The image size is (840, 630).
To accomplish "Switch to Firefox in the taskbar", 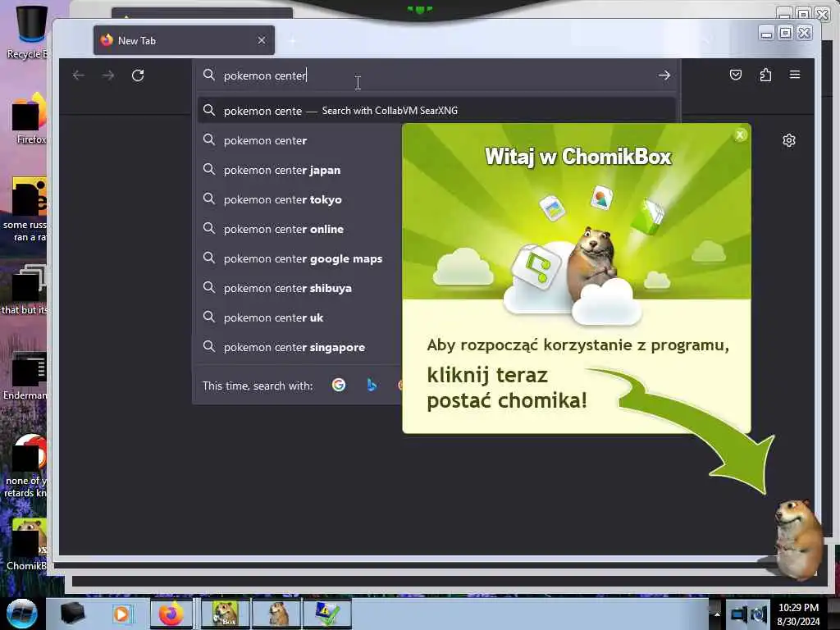I will [x=171, y=614].
